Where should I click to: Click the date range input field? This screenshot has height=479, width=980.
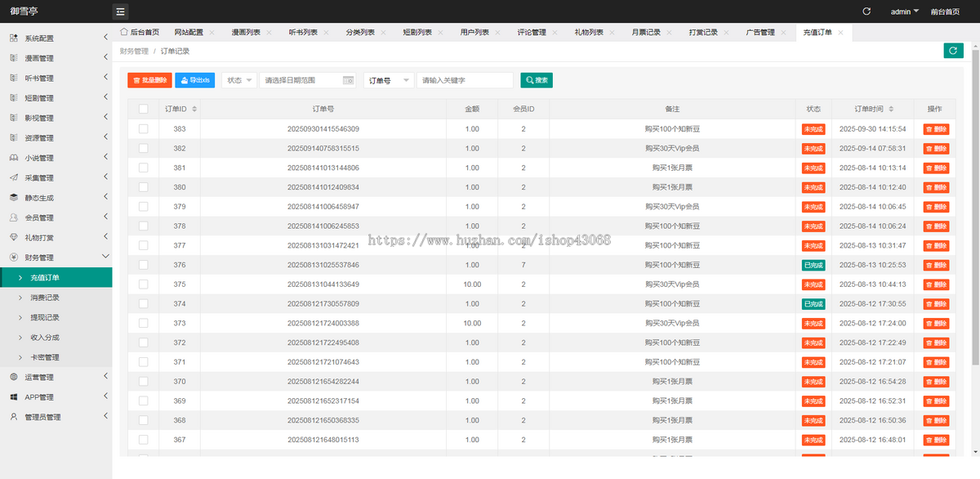click(308, 80)
